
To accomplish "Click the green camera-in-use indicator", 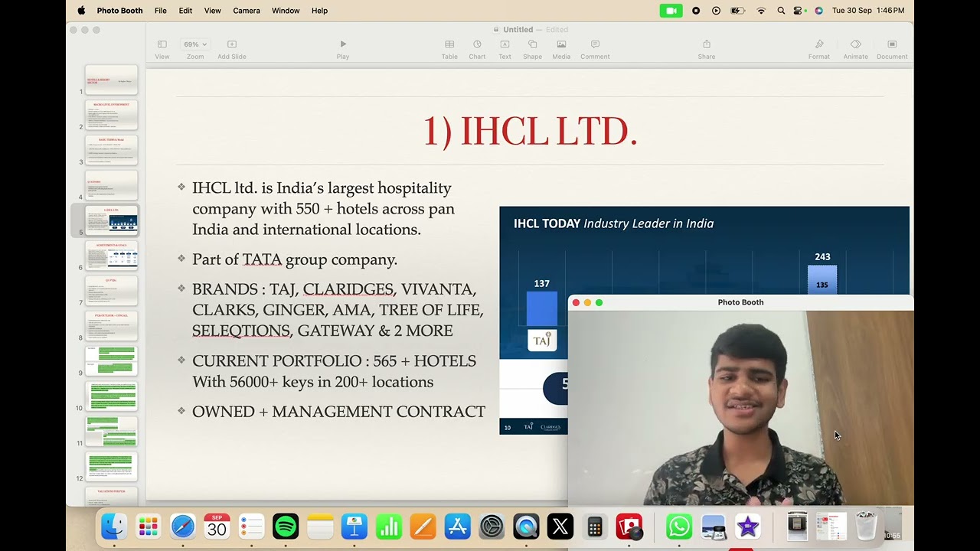I will coord(671,11).
